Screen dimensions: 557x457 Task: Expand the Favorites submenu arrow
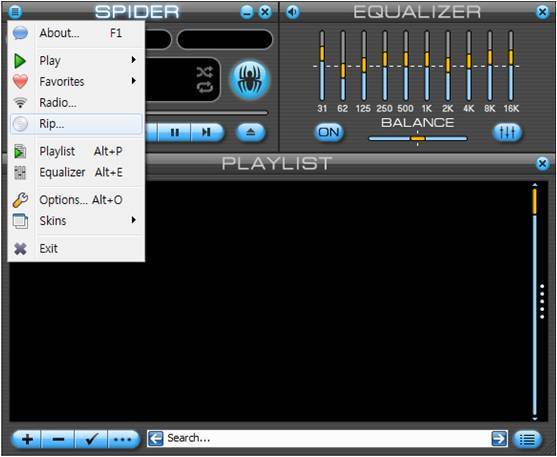pos(134,81)
